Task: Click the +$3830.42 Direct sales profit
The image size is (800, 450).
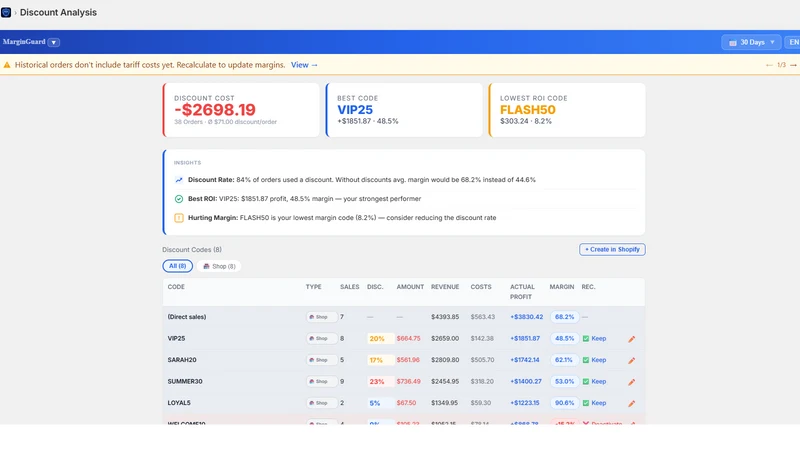Action: [x=527, y=317]
